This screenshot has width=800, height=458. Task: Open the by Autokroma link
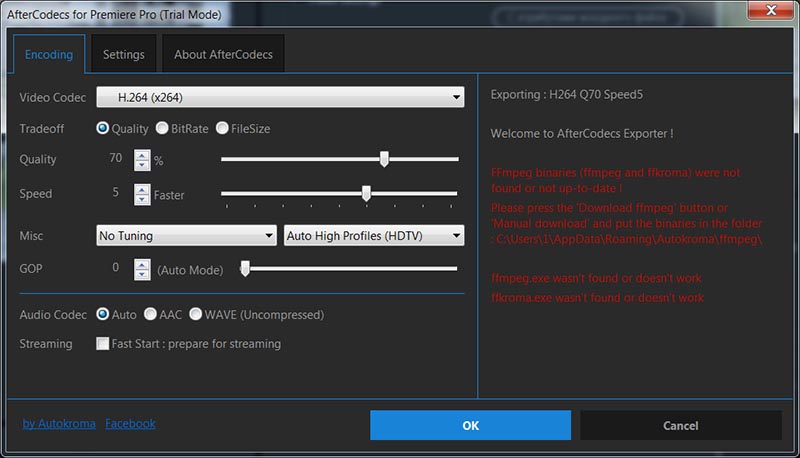pos(59,423)
